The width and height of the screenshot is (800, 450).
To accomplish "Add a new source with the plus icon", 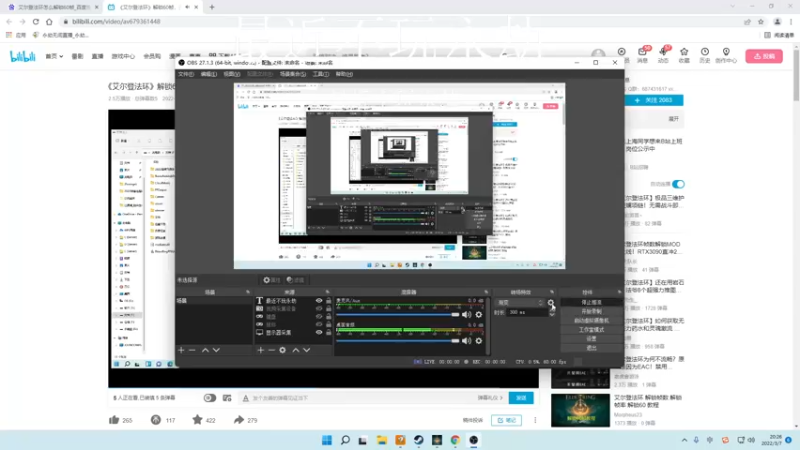I will coord(261,350).
